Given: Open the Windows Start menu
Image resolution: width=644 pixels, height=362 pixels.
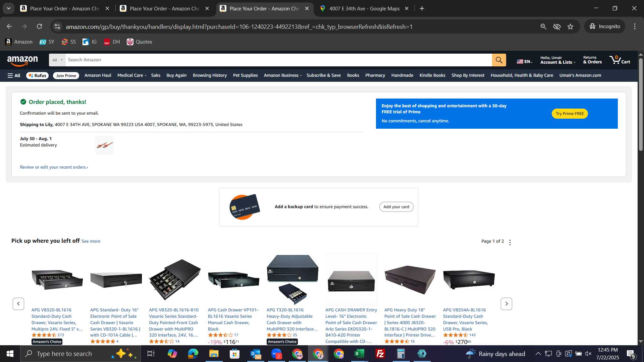Looking at the screenshot, I should [10, 354].
